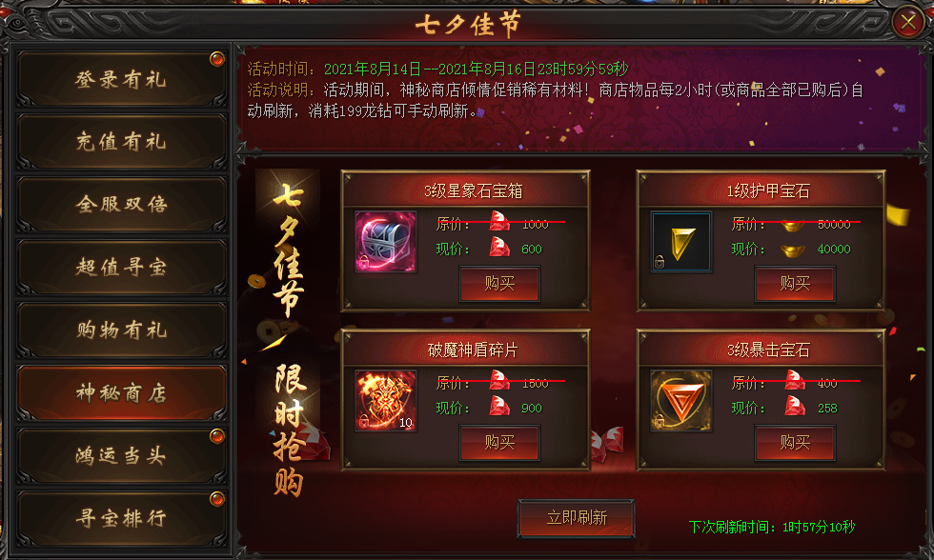The image size is (934, 560).
Task: Open the 鸿运当头 tab
Action: (121, 456)
